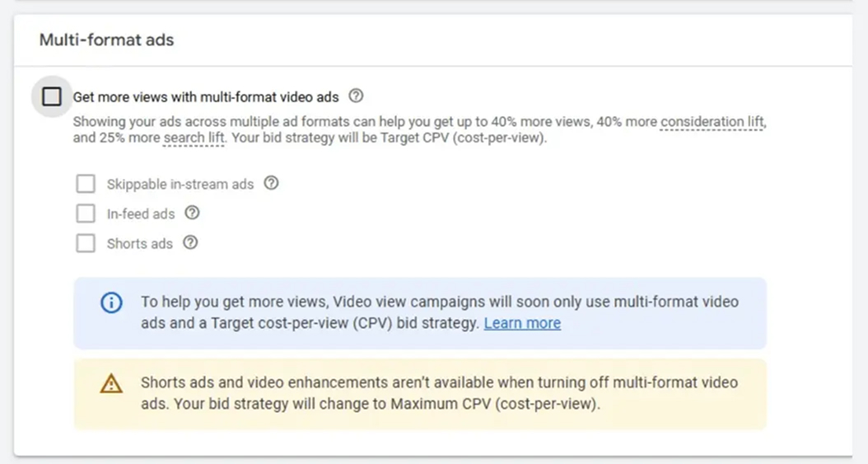Click the 'Showing your ads across multiple ad formats' description
This screenshot has width=868, height=464.
coord(420,129)
